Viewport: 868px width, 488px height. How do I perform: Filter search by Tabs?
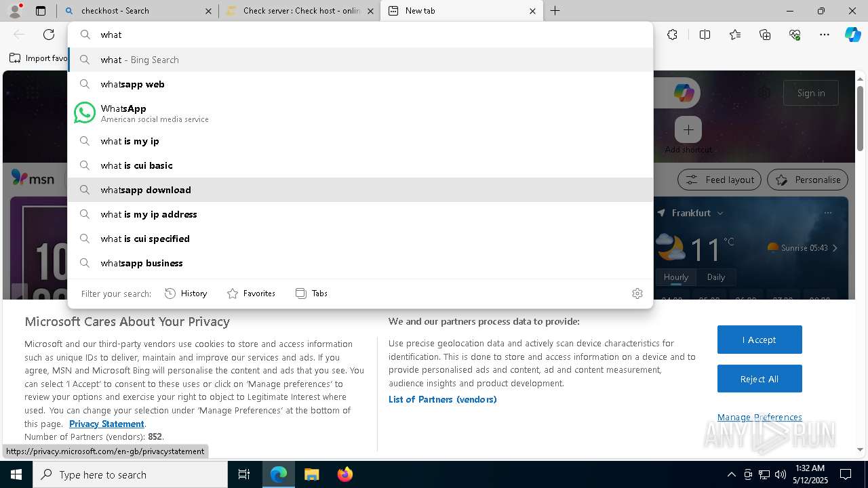[311, 293]
